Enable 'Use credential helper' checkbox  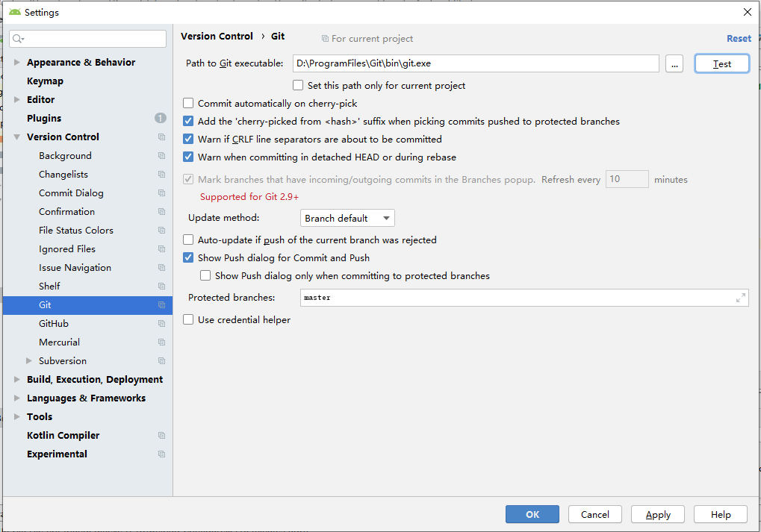(188, 320)
